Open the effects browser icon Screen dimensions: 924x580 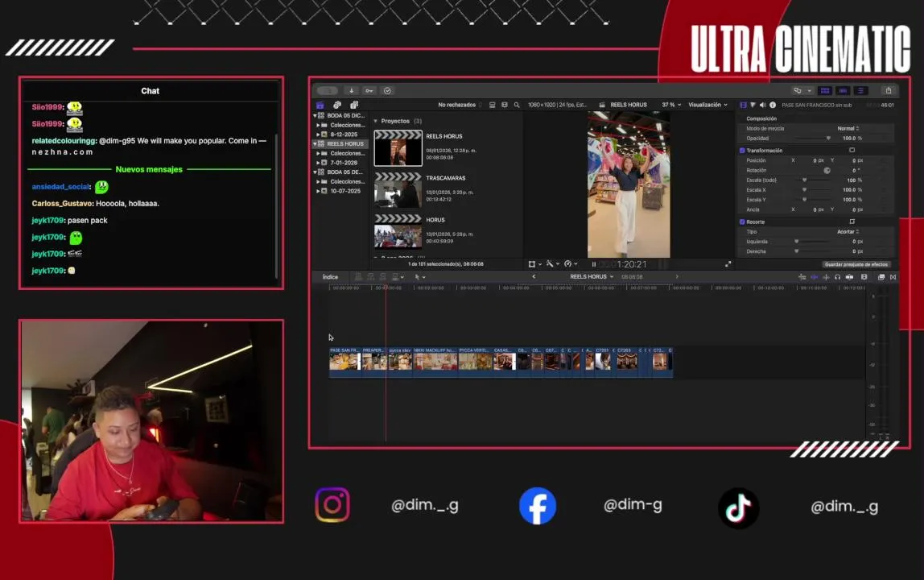pyautogui.click(x=881, y=277)
